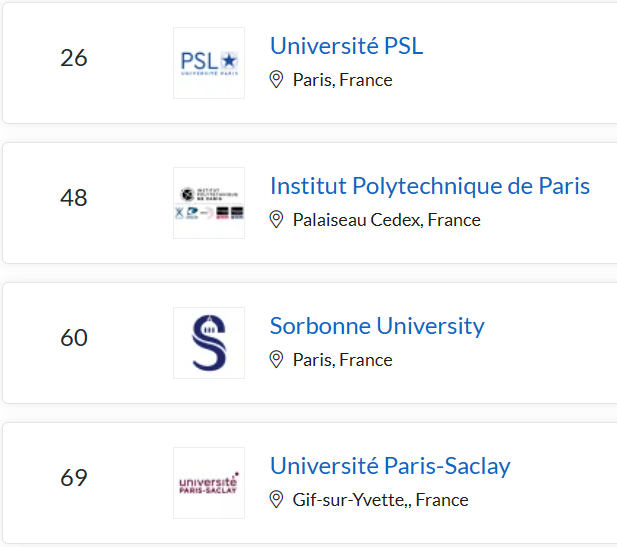Click the Paris, France text under Université PSL

[343, 80]
